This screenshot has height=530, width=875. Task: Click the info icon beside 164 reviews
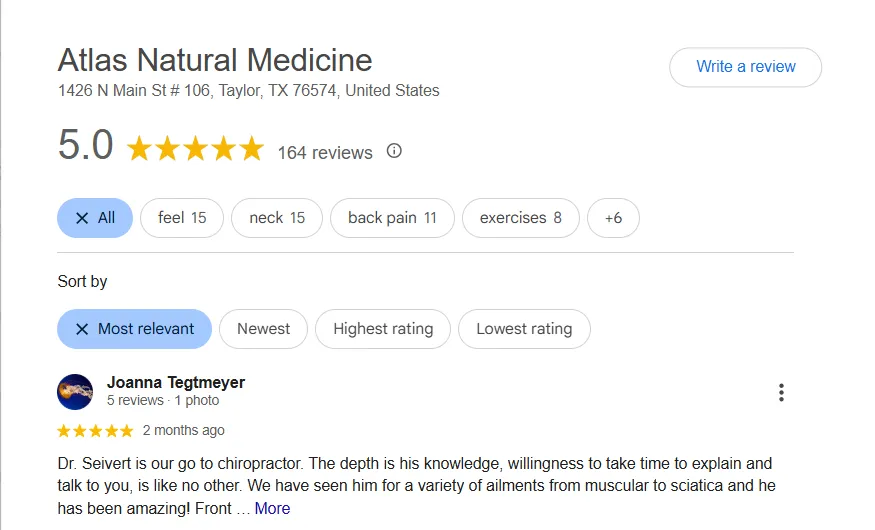394,151
